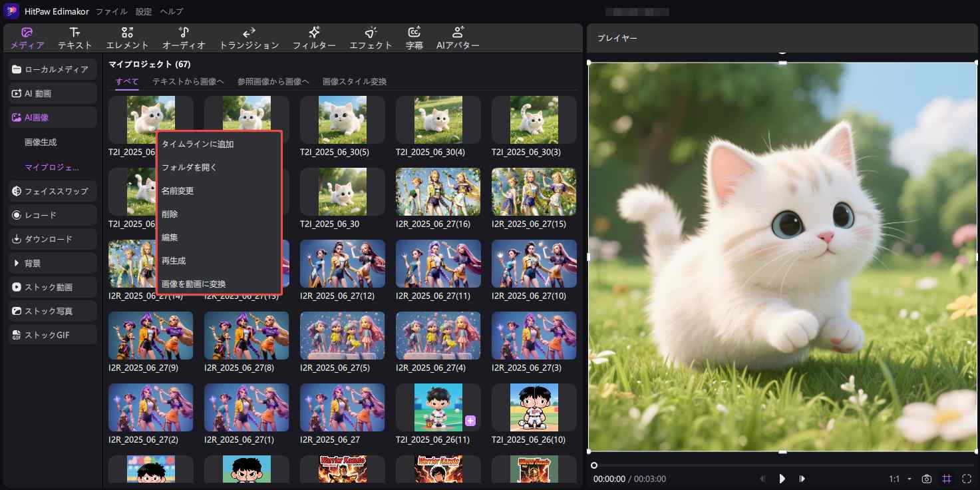
Task: Open the メディア media tab
Action: [x=28, y=39]
